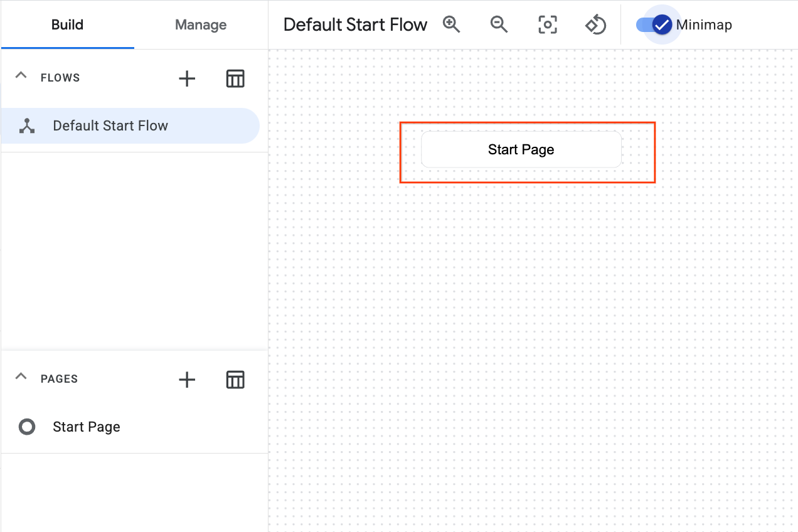Add a new page with plus icon

click(187, 380)
